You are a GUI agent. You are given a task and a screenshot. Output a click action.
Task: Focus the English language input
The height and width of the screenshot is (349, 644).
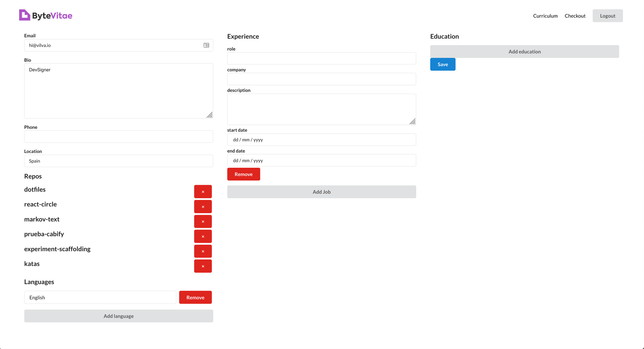[100, 297]
